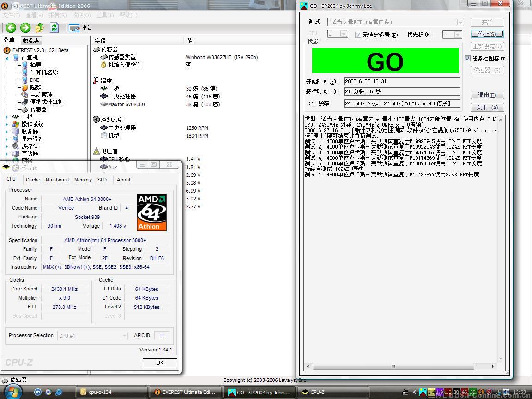Click the Internet Explorer quick launch icon
Screen dimensions: 532x399
59,392
